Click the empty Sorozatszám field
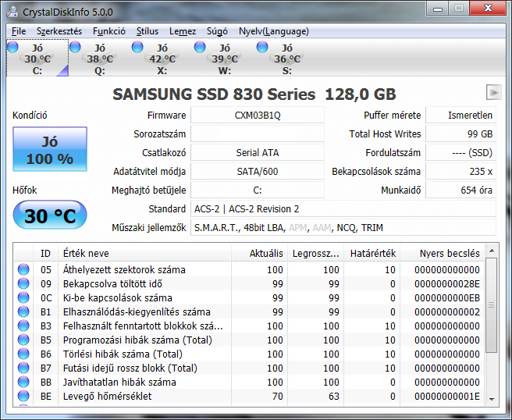This screenshot has height=420, width=512. coord(258,134)
